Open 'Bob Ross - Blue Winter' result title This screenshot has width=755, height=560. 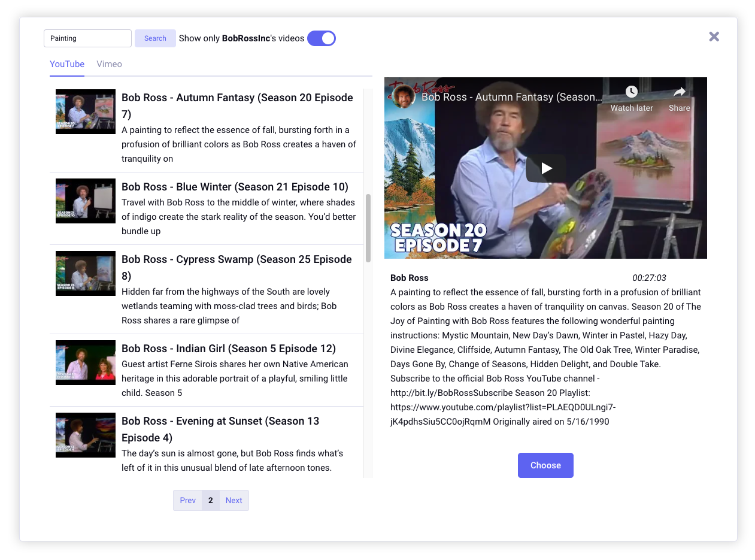pos(235,187)
